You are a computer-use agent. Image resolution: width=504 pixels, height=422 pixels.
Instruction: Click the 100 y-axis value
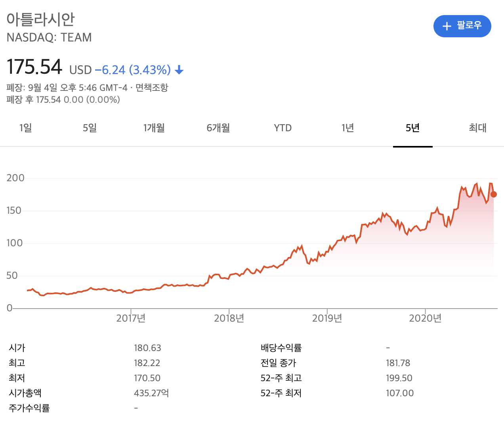click(15, 243)
